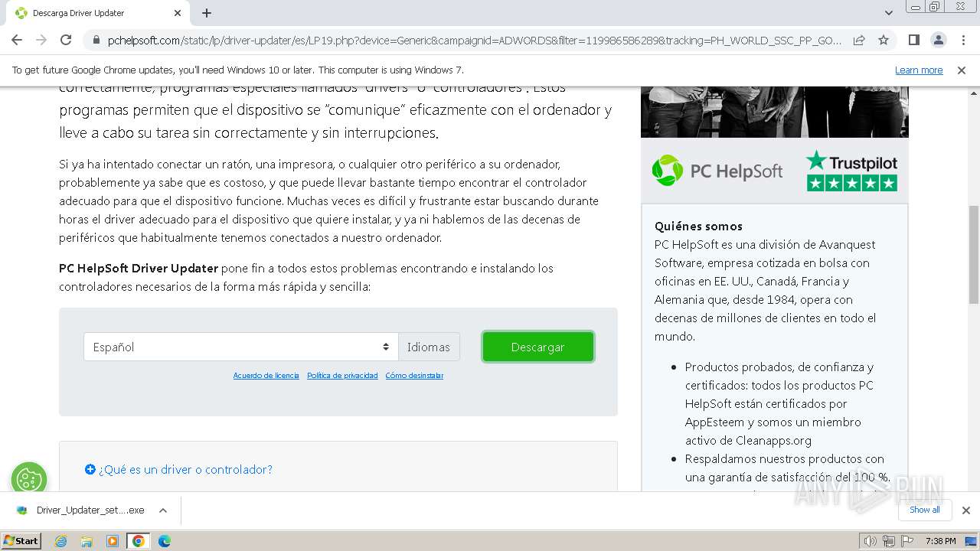980x551 pixels.
Task: Click the green Descargar button
Action: pyautogui.click(x=538, y=347)
